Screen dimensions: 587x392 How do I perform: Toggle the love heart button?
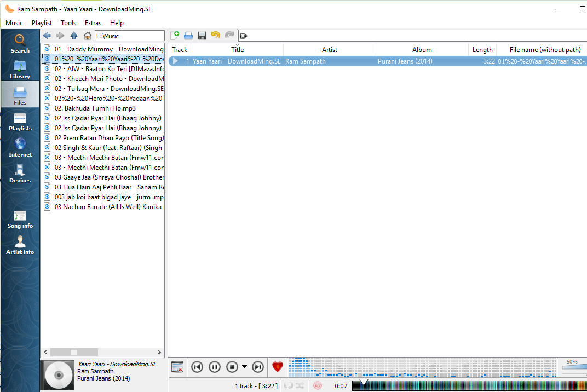[x=278, y=367]
